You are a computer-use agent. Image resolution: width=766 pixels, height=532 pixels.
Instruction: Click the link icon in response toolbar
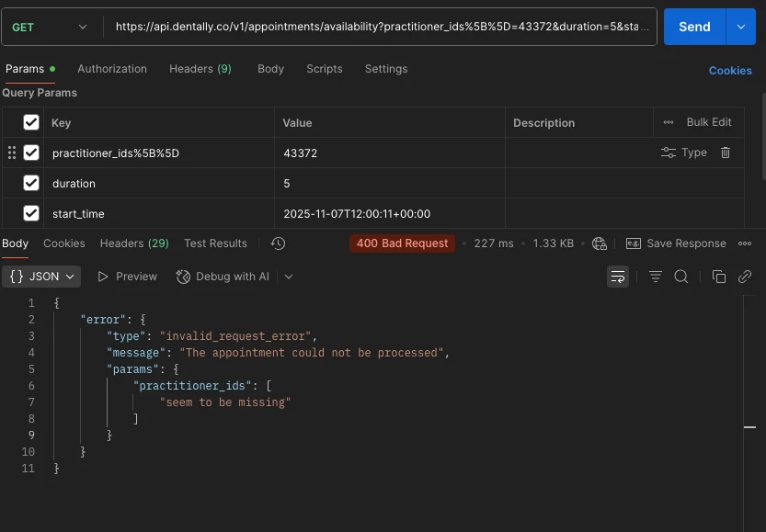[x=745, y=277]
